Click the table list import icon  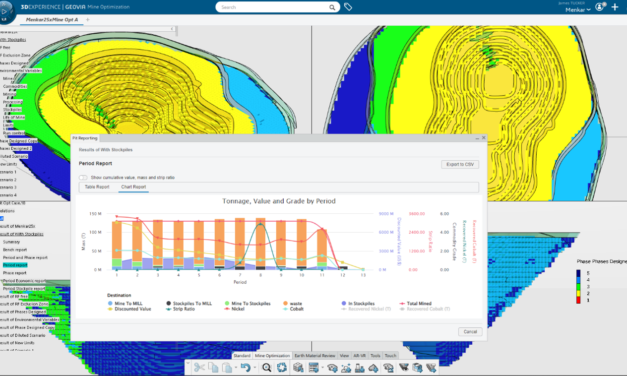pyautogui.click(x=314, y=367)
